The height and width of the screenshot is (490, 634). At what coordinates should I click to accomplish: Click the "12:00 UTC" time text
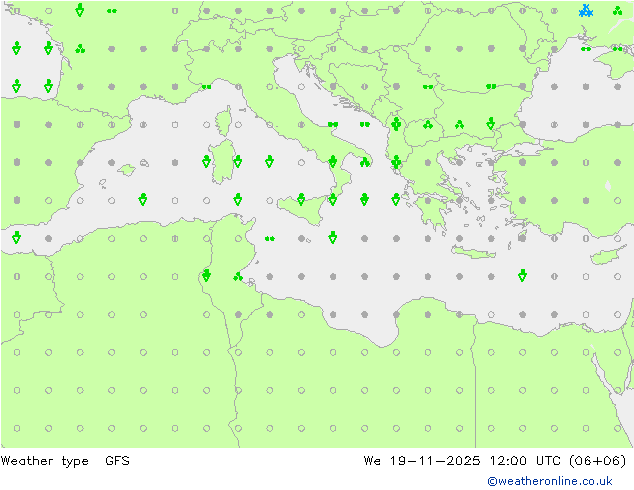(525, 461)
